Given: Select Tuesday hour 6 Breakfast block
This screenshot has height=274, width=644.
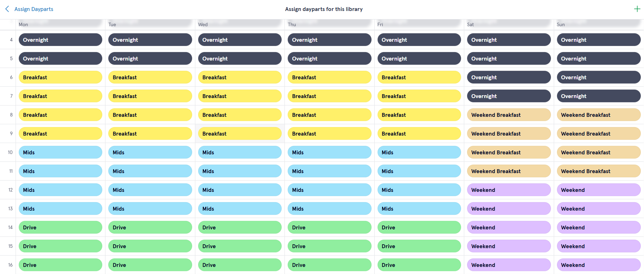Looking at the screenshot, I should pyautogui.click(x=150, y=77).
